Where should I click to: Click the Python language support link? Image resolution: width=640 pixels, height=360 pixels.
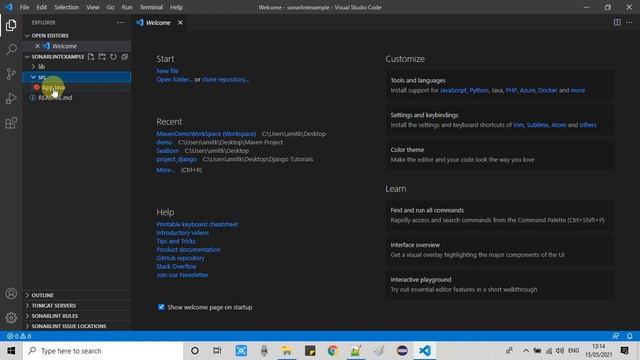(x=479, y=90)
